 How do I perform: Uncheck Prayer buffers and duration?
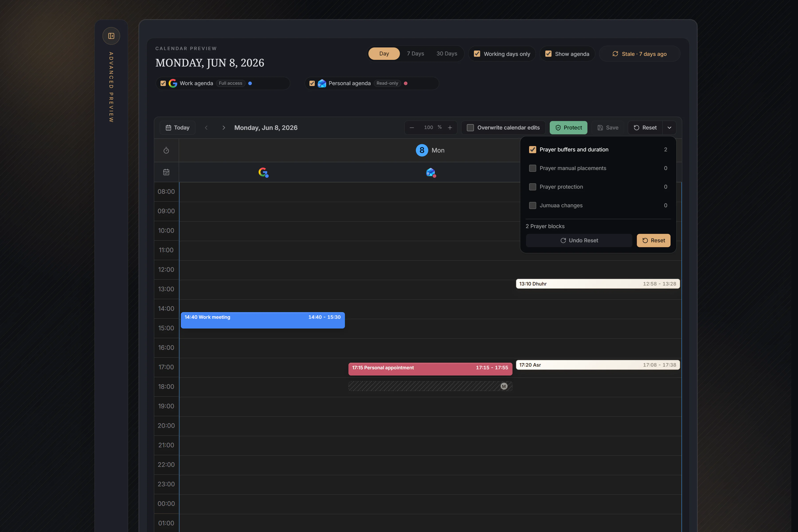point(533,150)
